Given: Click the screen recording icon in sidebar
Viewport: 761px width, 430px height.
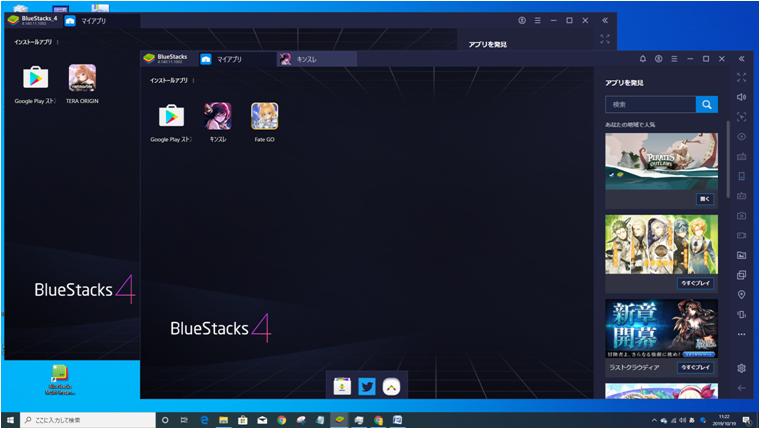Looking at the screenshot, I should point(742,235).
